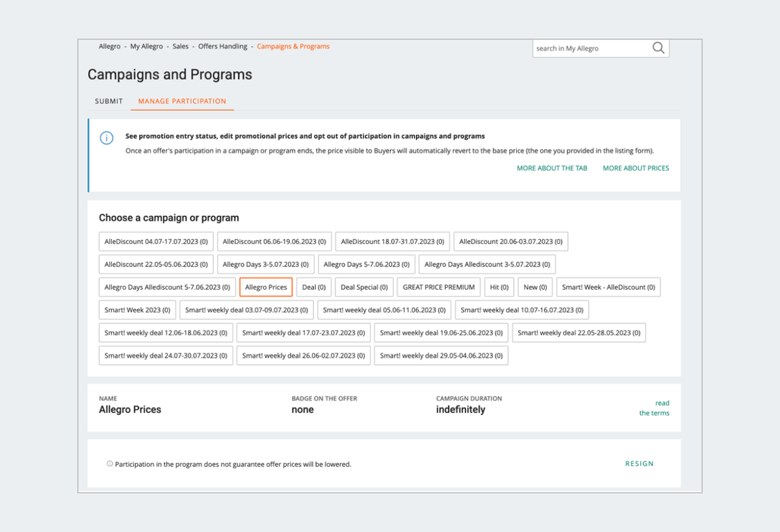Choose Allegro Days Allediscount 3-5.07.2023
The image size is (780, 532).
click(x=487, y=264)
